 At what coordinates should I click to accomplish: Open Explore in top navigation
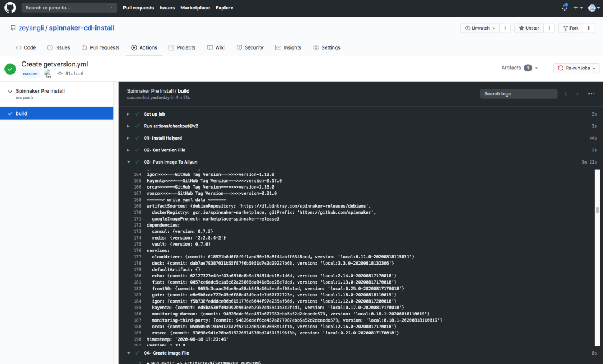pos(224,8)
